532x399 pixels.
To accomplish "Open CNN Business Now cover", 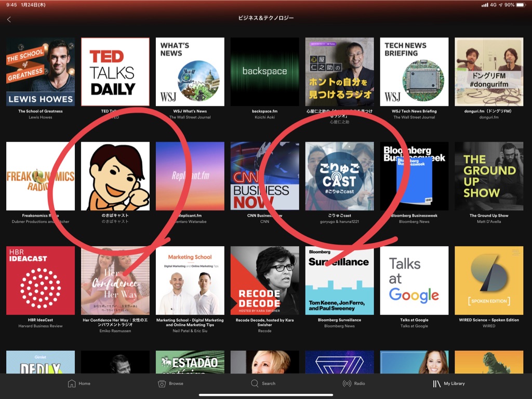I will 264,176.
